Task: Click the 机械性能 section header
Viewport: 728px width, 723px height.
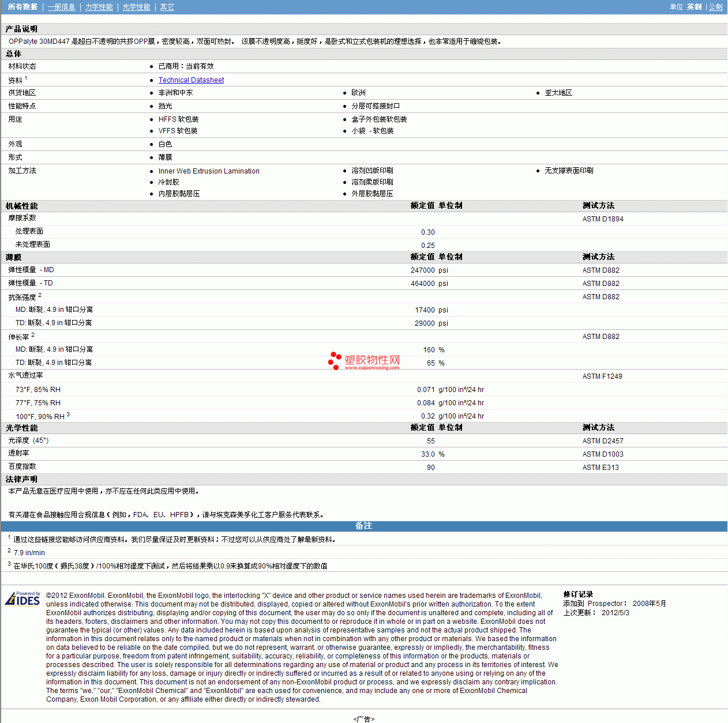Action: 22,206
